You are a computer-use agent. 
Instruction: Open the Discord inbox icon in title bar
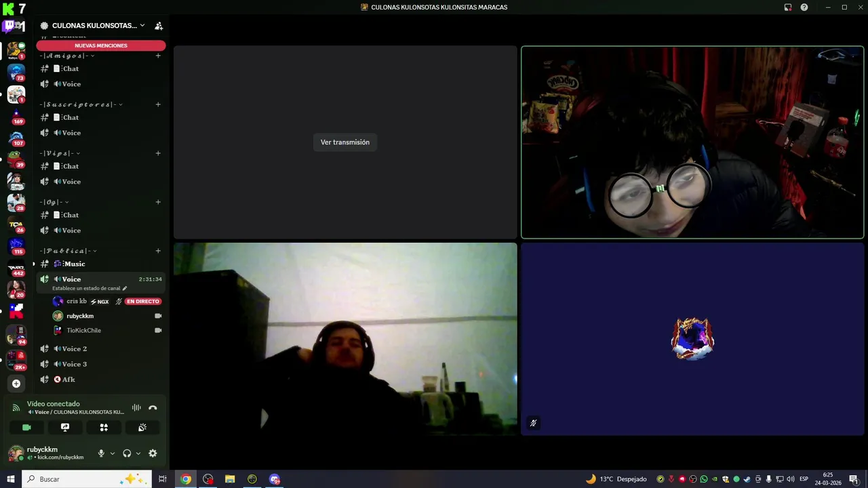coord(788,7)
